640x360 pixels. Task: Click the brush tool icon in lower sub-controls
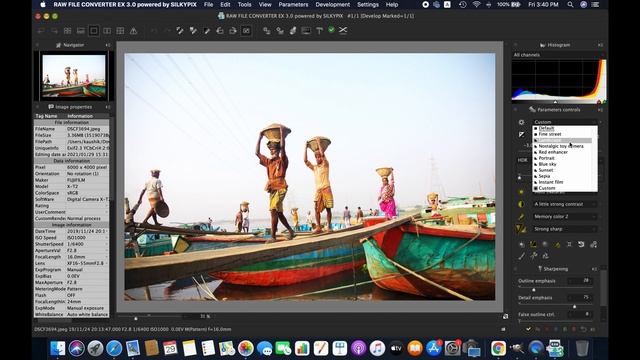pyautogui.click(x=522, y=256)
